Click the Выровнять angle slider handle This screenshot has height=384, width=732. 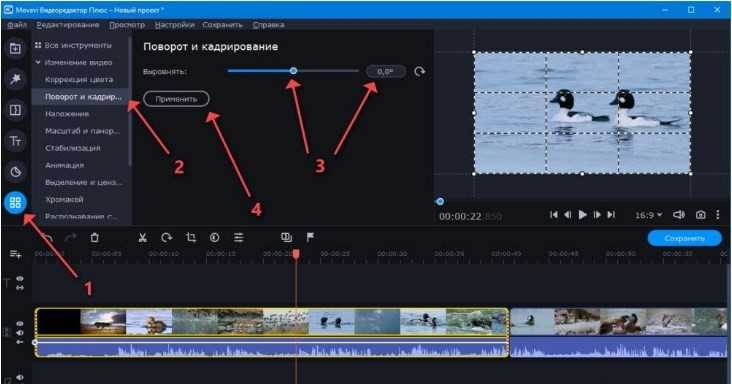pyautogui.click(x=293, y=71)
